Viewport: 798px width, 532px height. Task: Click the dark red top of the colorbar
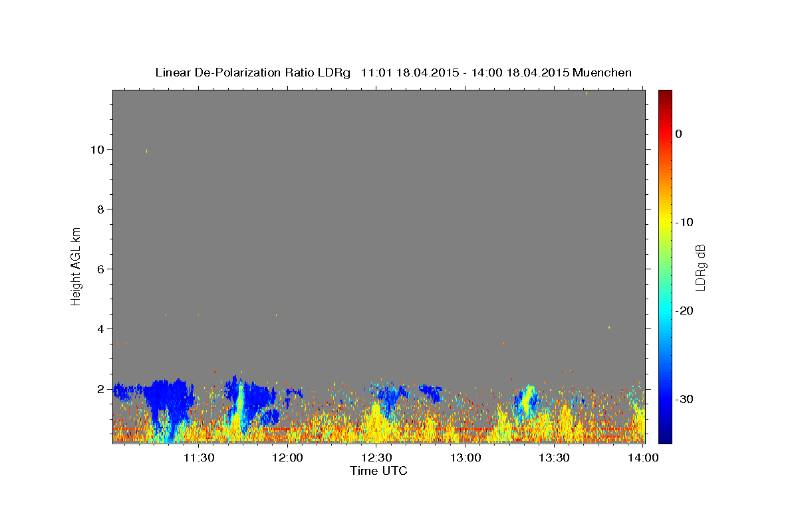point(665,96)
